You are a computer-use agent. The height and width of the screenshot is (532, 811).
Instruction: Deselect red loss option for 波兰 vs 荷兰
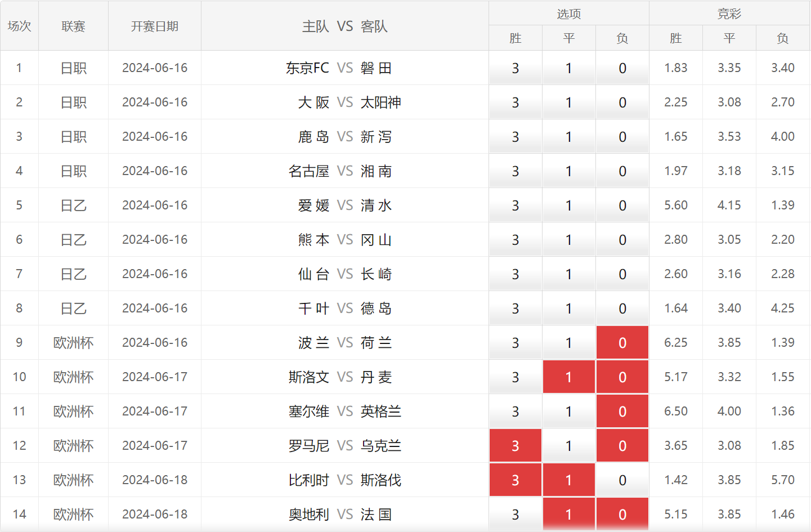coord(622,343)
